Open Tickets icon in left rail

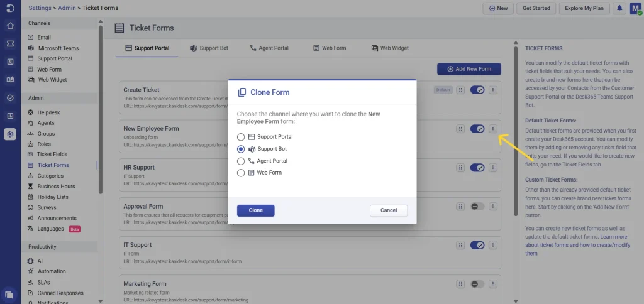[10, 43]
